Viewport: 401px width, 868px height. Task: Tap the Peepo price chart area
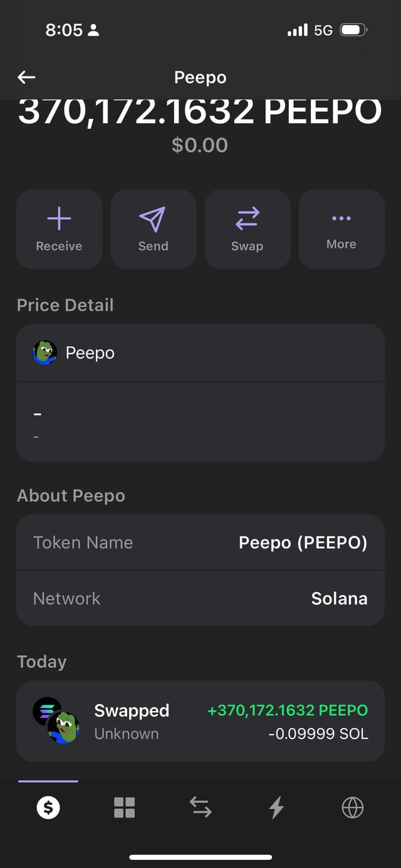pyautogui.click(x=200, y=422)
